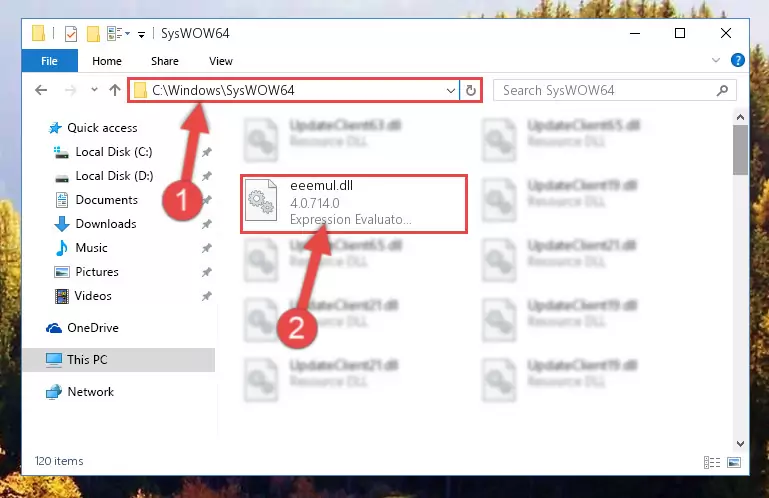Unpin Local Disk (C:) via pin icon

pos(206,152)
